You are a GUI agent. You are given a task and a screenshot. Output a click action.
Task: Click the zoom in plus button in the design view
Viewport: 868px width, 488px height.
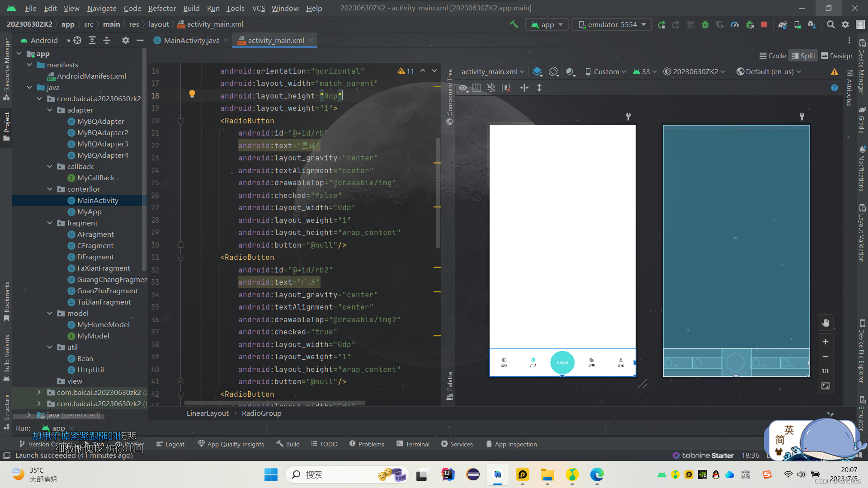[826, 342]
